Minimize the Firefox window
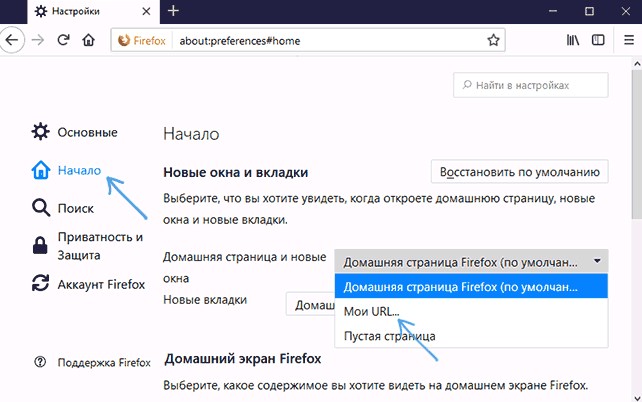642x402 pixels. point(553,11)
